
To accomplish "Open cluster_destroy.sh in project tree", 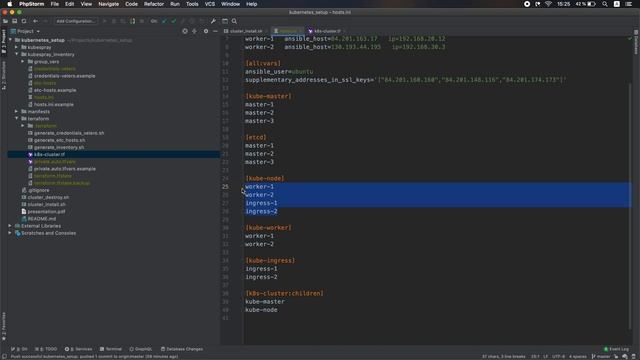I will pos(48,197).
